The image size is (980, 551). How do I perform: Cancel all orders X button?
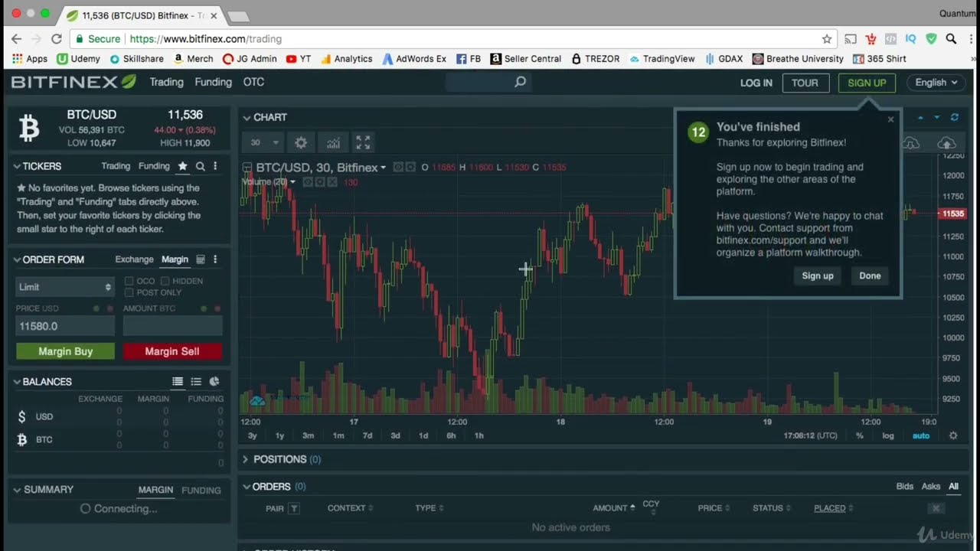click(935, 508)
